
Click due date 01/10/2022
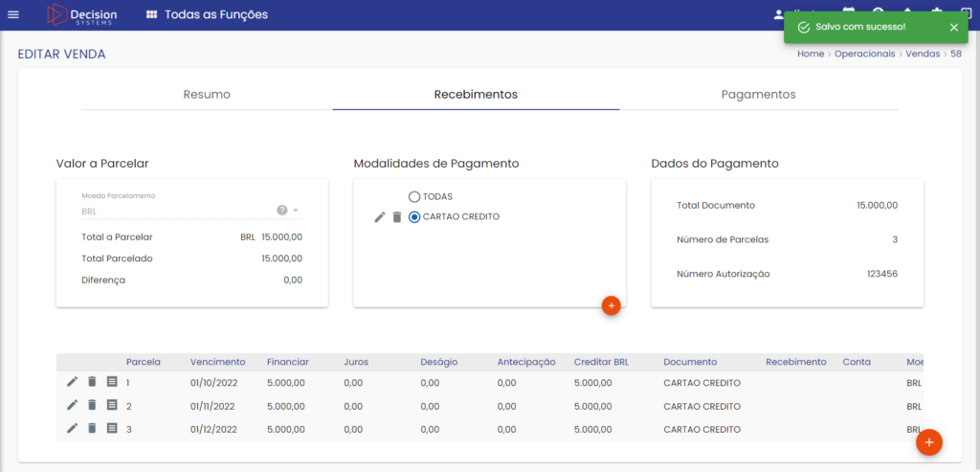[x=213, y=383]
